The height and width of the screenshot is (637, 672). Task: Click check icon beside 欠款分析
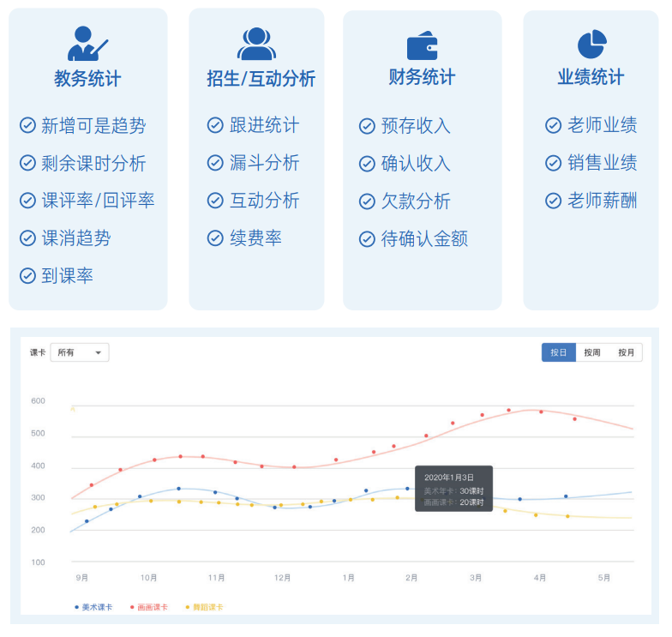367,201
